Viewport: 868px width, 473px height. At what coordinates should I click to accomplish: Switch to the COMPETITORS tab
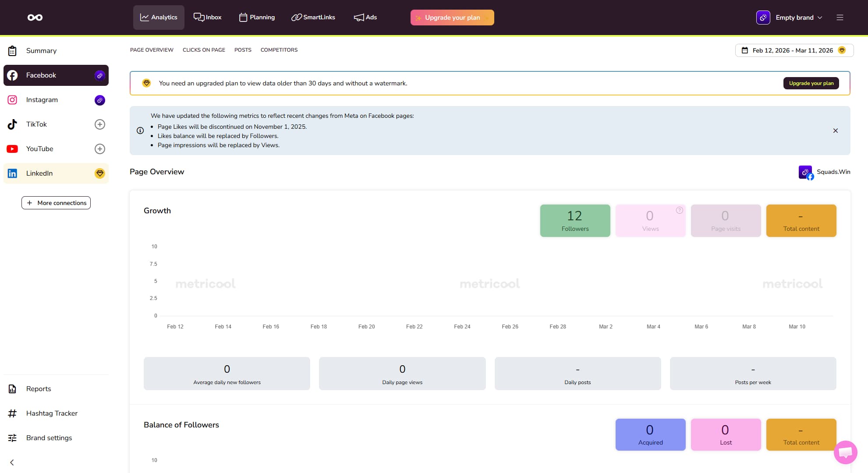(279, 49)
